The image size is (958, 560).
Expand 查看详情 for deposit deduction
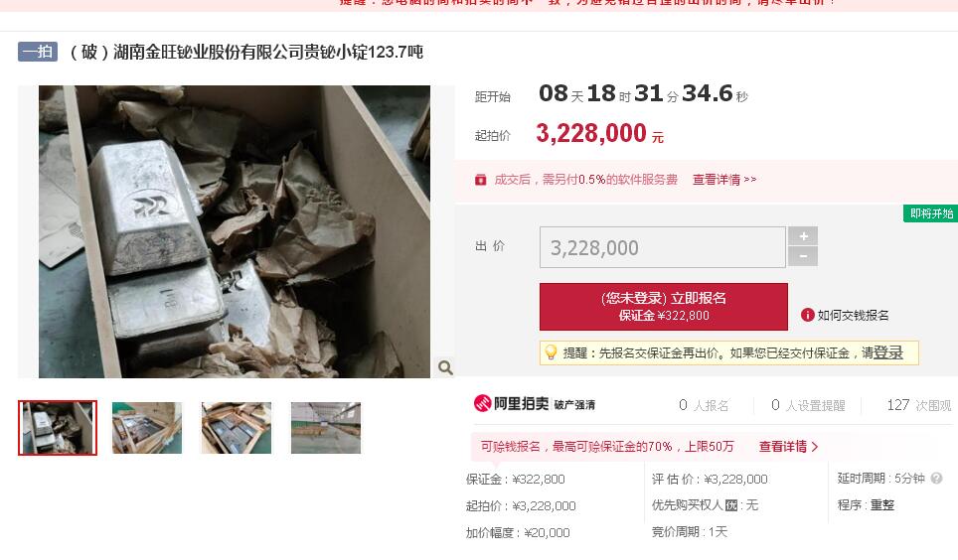788,447
